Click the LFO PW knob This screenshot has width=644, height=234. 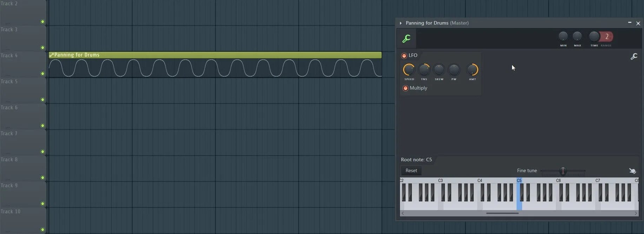point(454,70)
